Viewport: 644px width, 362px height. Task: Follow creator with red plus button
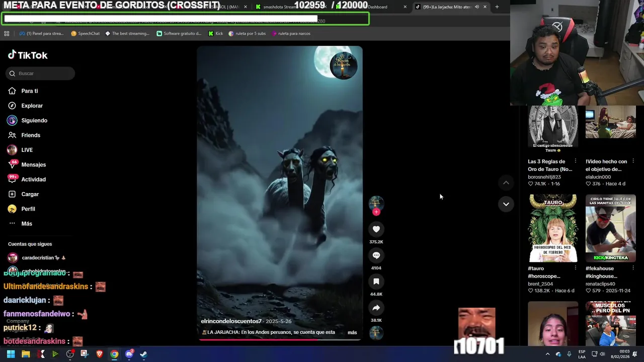click(x=376, y=212)
